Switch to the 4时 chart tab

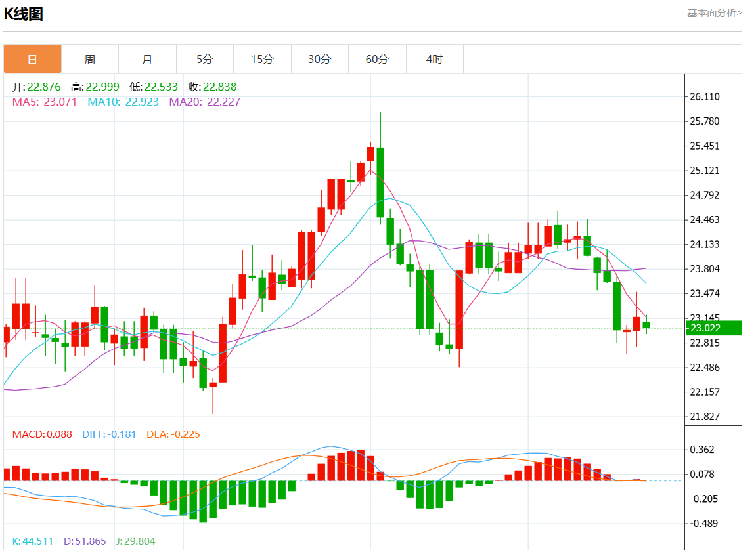point(434,59)
